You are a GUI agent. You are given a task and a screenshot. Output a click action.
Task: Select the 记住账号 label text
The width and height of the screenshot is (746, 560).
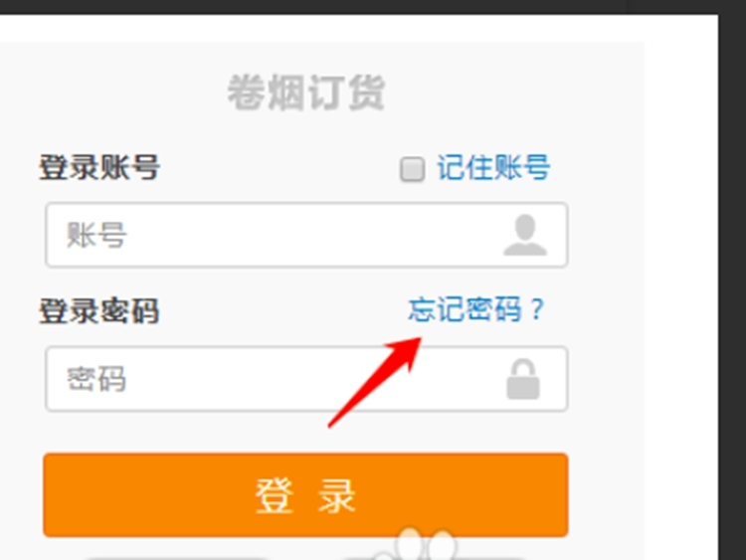tap(493, 167)
